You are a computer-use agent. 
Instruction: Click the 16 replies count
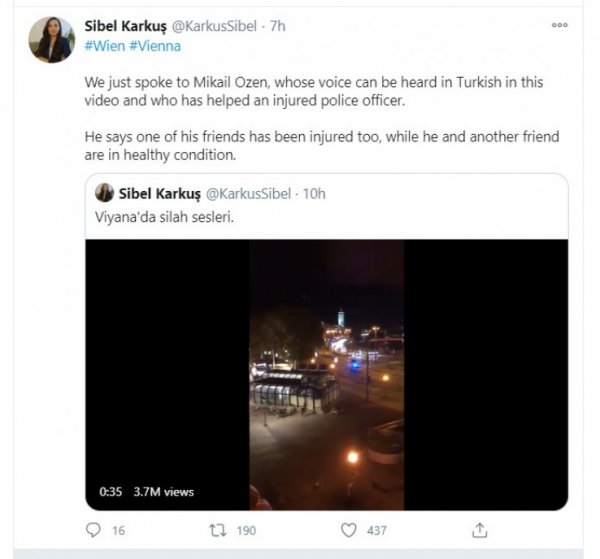118,530
